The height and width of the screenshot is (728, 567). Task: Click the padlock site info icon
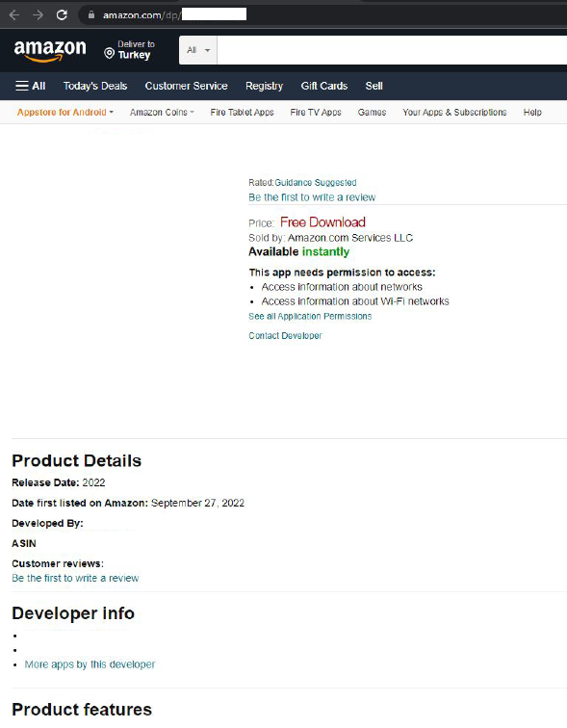91,14
